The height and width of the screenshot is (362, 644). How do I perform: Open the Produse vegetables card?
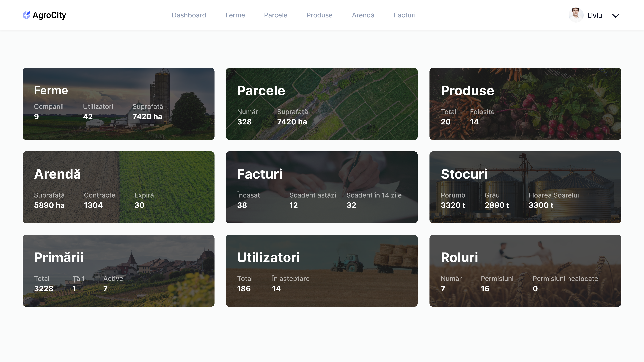tap(525, 104)
